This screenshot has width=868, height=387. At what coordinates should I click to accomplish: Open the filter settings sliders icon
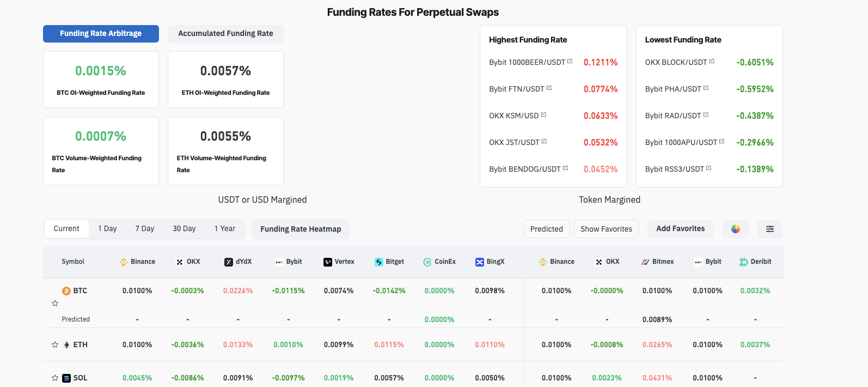click(x=769, y=229)
